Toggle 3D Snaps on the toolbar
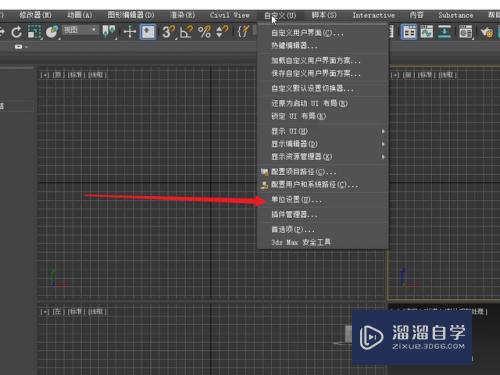 [x=168, y=32]
